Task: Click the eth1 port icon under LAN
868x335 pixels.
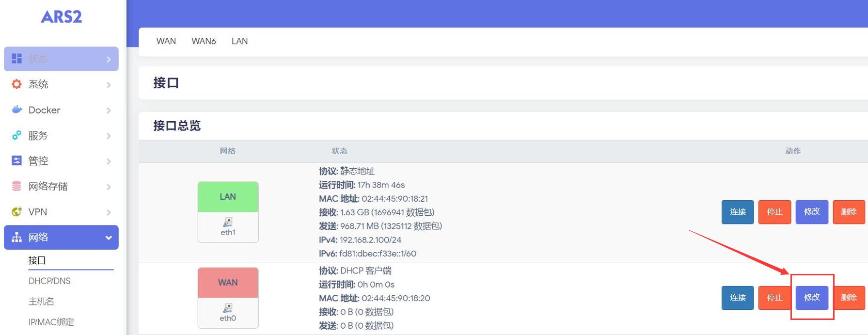Action: [228, 222]
